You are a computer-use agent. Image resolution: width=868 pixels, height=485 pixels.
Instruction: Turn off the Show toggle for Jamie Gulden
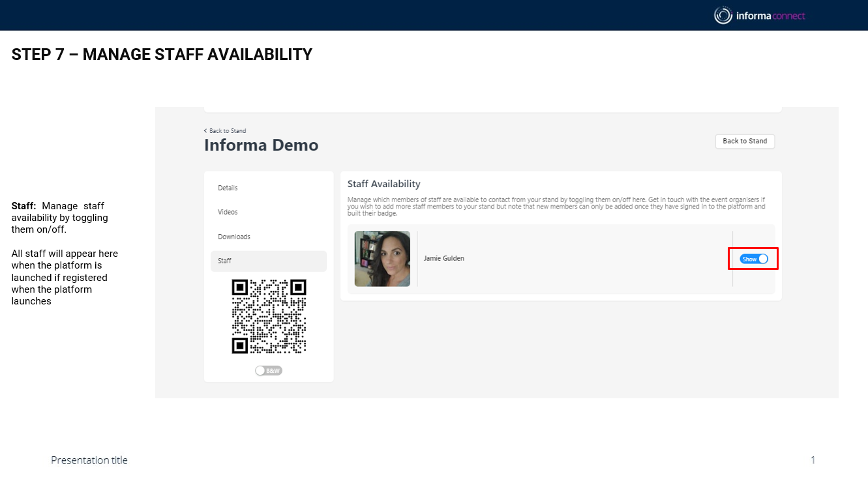[754, 259]
